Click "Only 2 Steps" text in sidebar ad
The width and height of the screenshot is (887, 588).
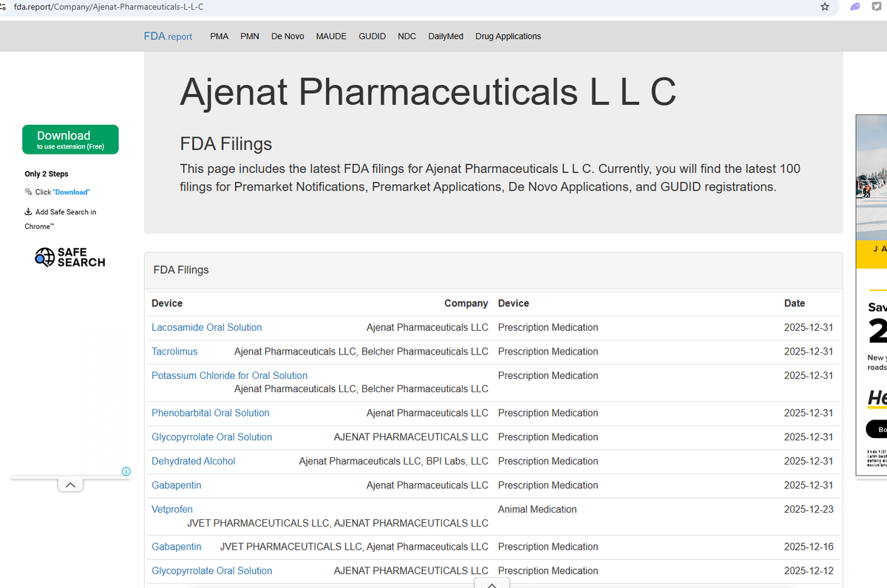click(x=47, y=174)
